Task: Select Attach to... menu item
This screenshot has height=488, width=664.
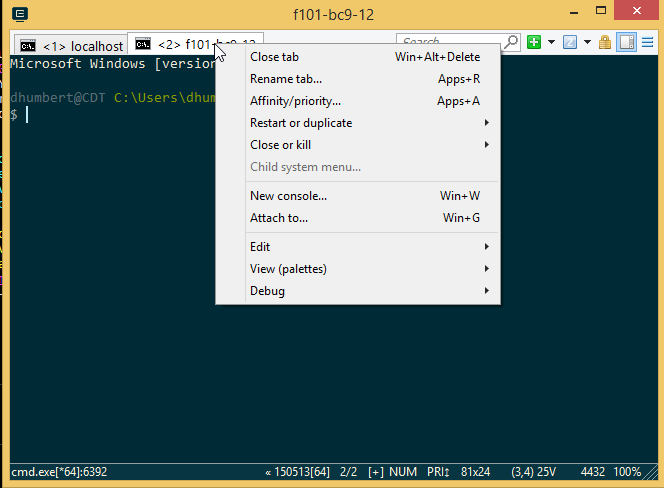Action: [279, 218]
